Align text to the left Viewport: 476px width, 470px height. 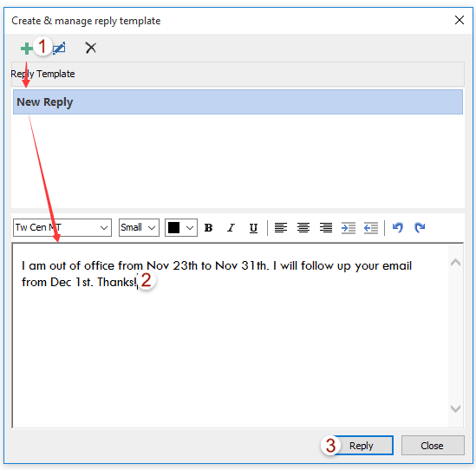281,227
